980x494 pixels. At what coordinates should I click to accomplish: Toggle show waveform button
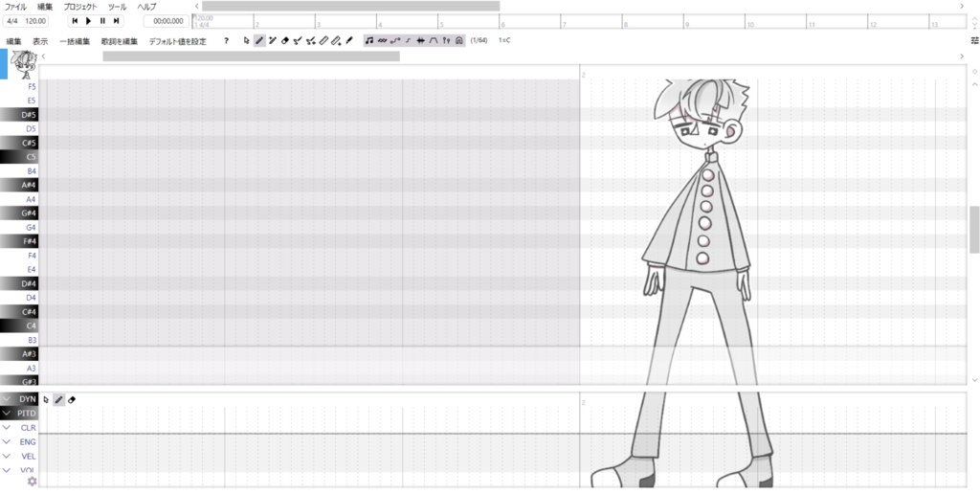click(421, 40)
